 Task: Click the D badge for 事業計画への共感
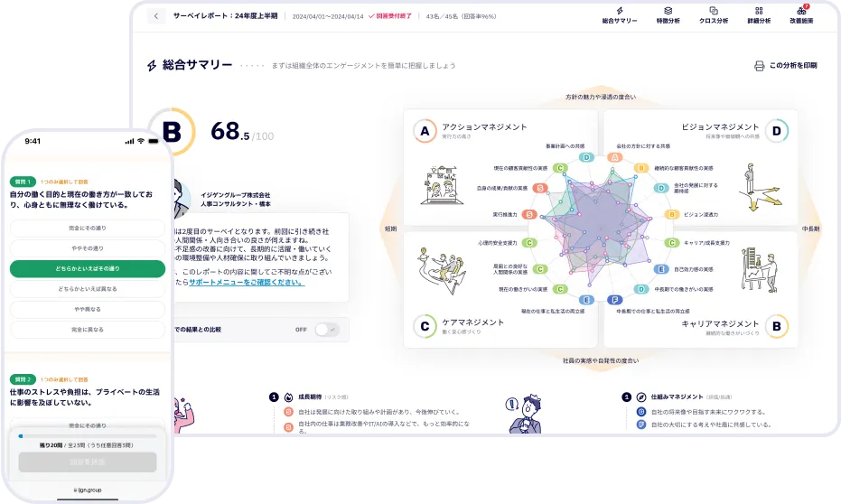click(x=586, y=157)
